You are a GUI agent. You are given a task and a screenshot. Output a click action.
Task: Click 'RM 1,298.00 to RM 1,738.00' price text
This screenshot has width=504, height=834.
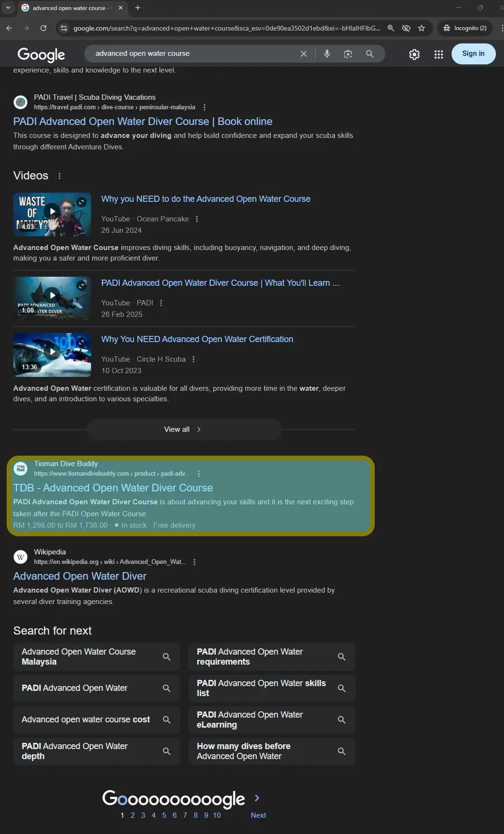pos(61,525)
